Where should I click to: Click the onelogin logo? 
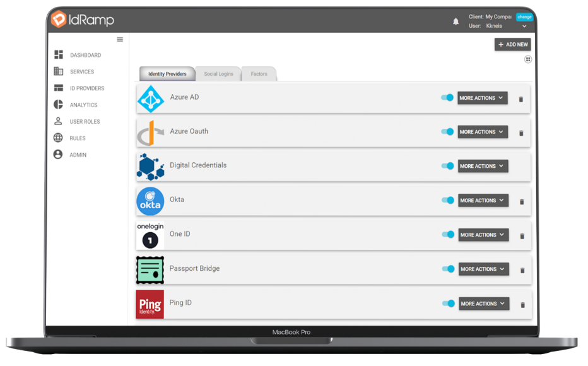[150, 235]
